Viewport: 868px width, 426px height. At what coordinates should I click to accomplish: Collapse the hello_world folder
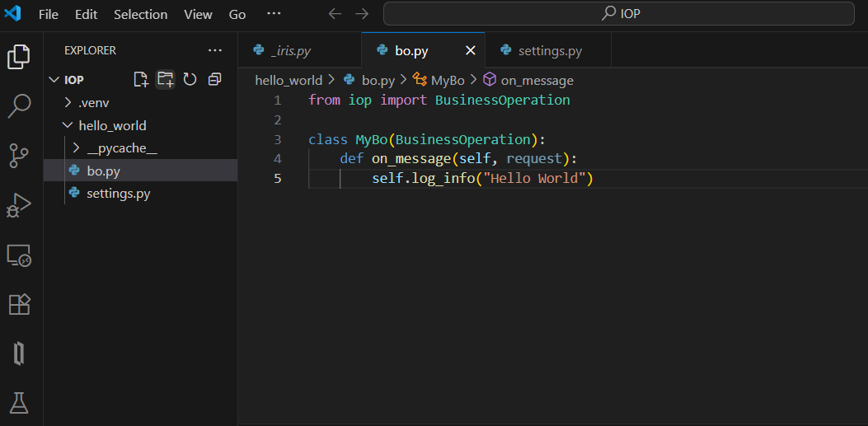click(112, 126)
